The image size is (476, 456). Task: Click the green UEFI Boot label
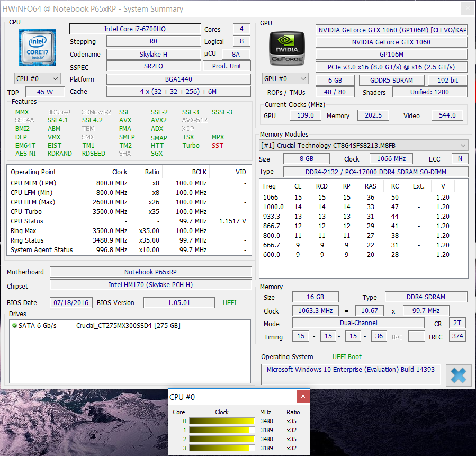(347, 357)
